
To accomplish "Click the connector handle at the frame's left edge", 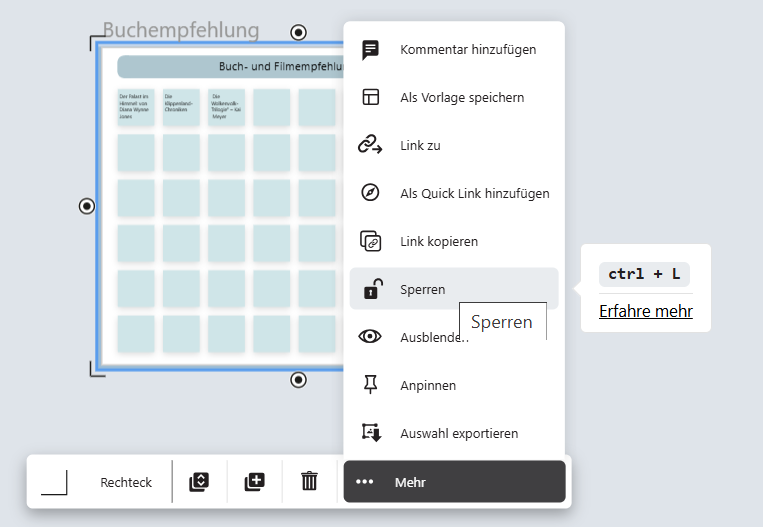I will (87, 206).
